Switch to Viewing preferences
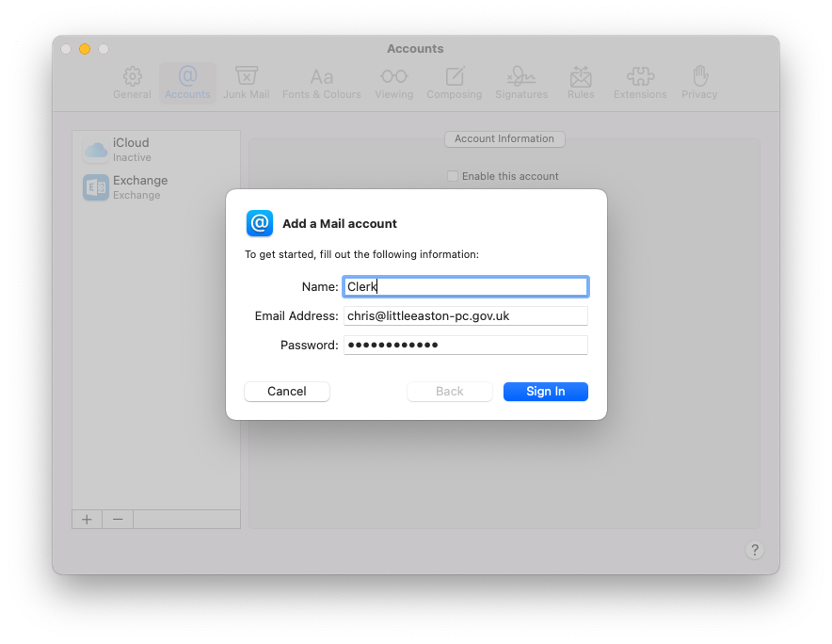The width and height of the screenshot is (832, 644). tap(393, 83)
